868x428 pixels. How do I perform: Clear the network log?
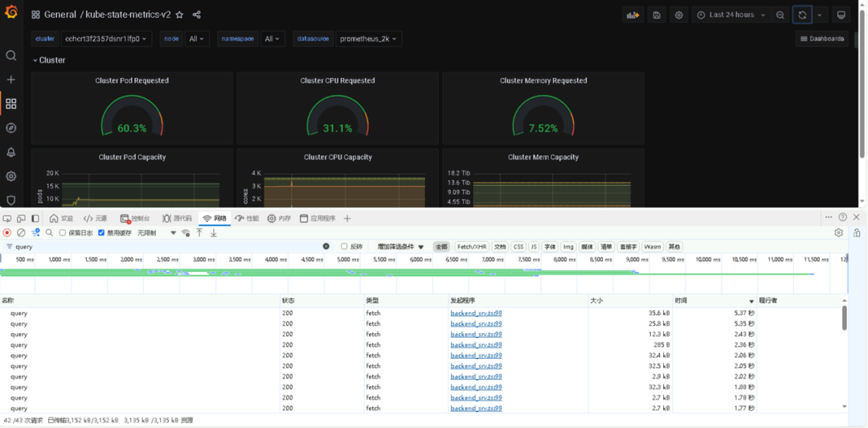point(21,233)
